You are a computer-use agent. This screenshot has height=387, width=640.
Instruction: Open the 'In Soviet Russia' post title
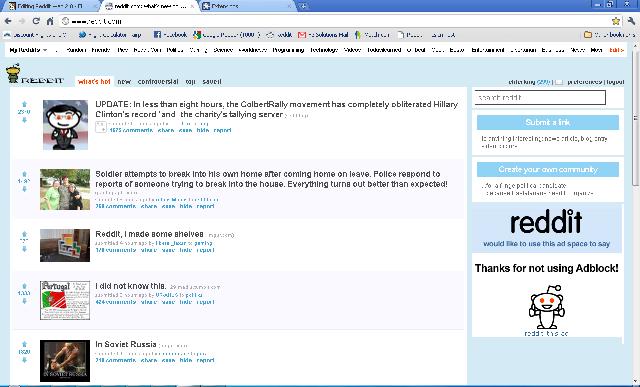click(x=126, y=344)
